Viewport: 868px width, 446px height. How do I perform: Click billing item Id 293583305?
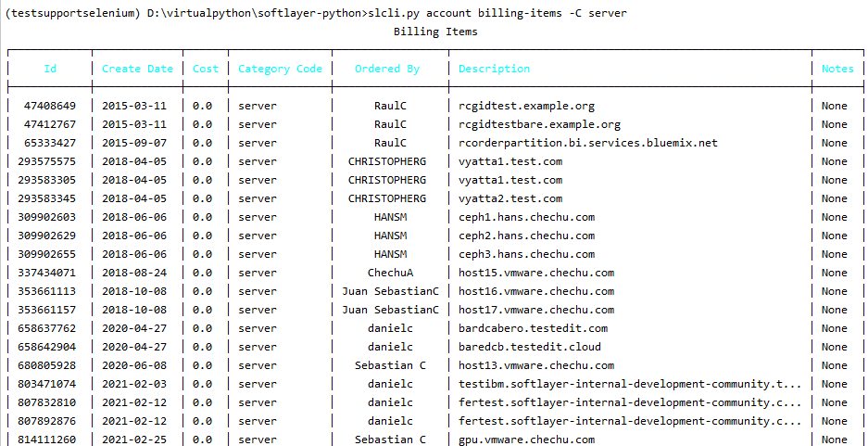click(47, 180)
